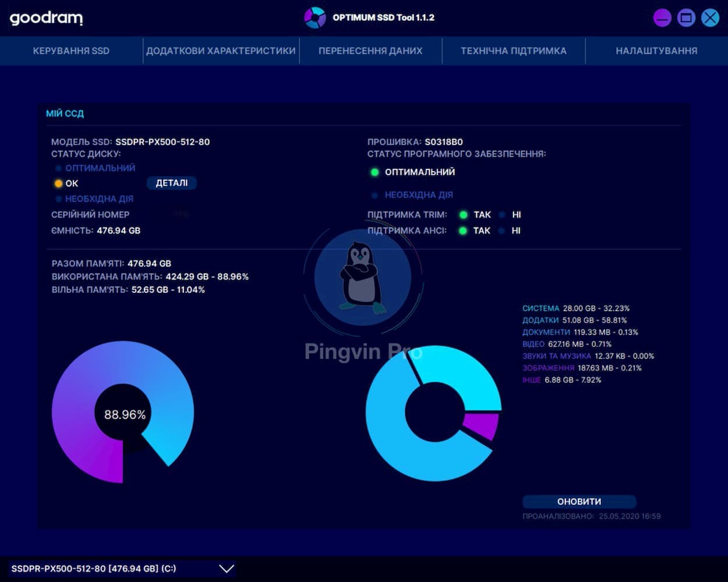
Task: Open the ПЕРЕНЕСЕННЯ ДАНИХ tab
Action: point(370,51)
